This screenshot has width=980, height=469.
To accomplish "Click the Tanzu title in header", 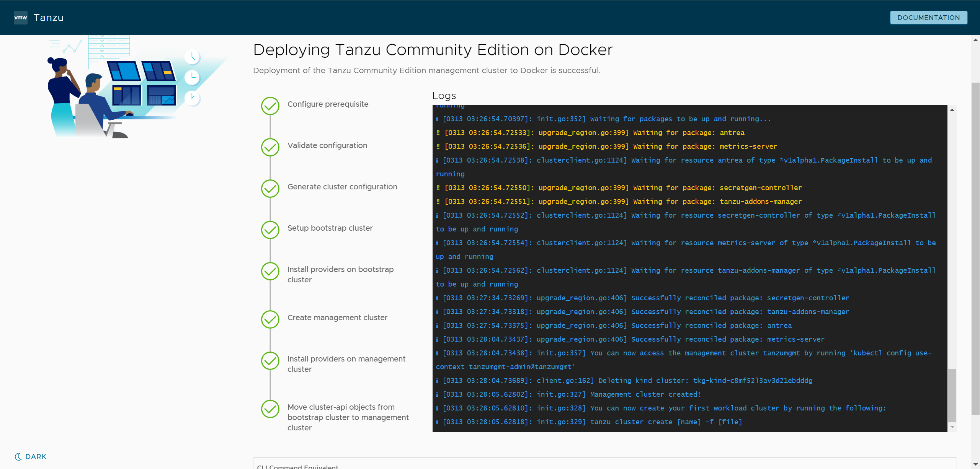I will pos(49,18).
